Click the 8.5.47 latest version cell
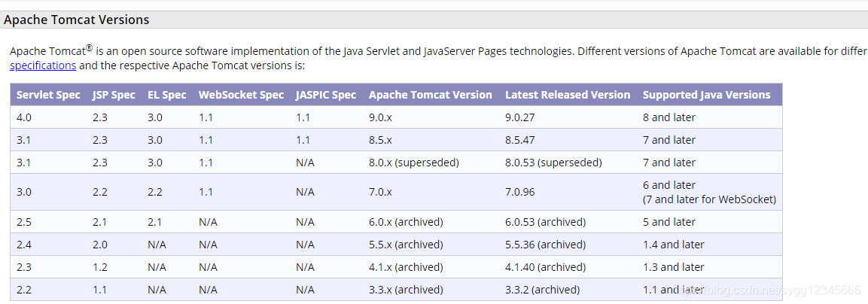This screenshot has width=868, height=304. point(519,140)
